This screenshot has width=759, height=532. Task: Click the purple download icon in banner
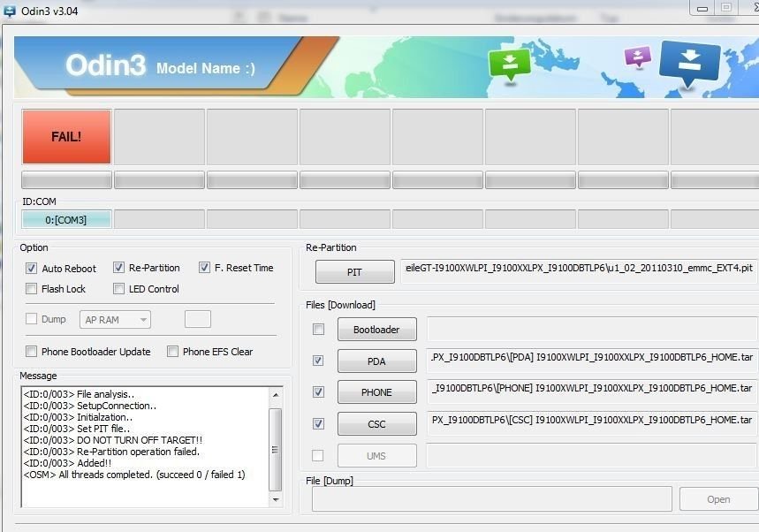636,57
